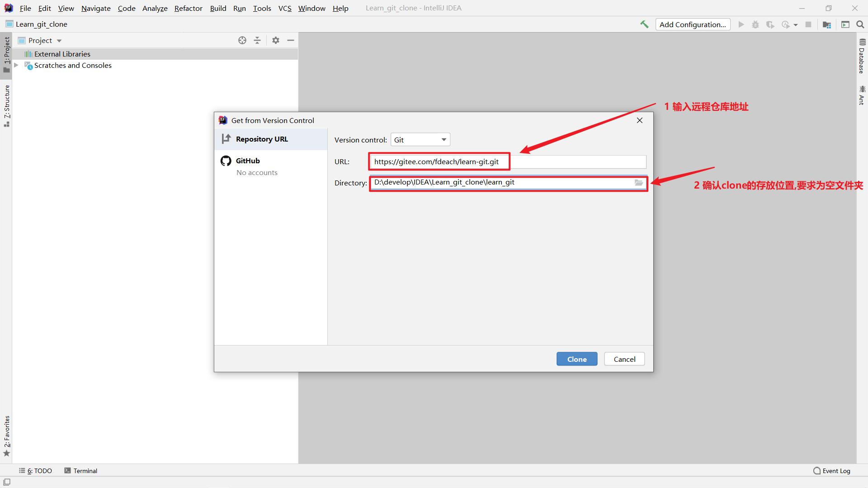Open the Window menu

tap(311, 8)
